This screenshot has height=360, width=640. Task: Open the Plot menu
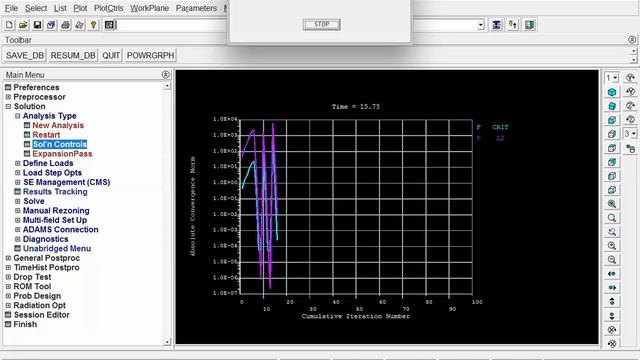pyautogui.click(x=80, y=8)
